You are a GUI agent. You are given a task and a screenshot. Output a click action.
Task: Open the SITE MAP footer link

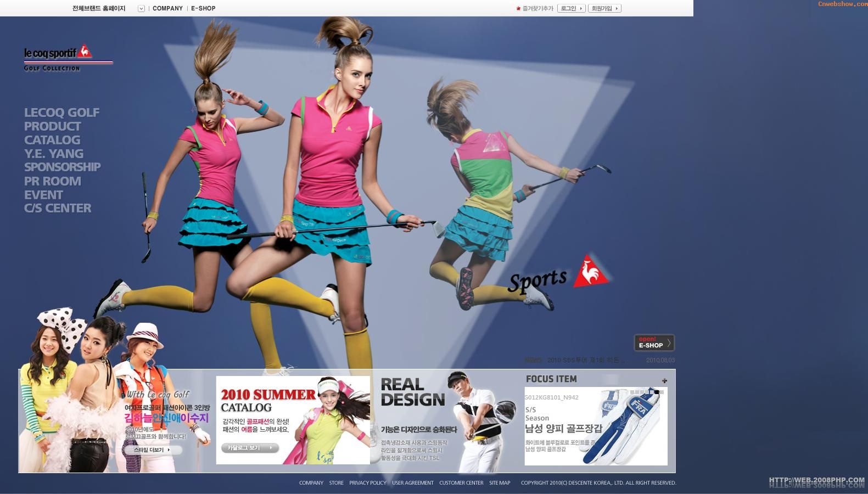tap(500, 483)
